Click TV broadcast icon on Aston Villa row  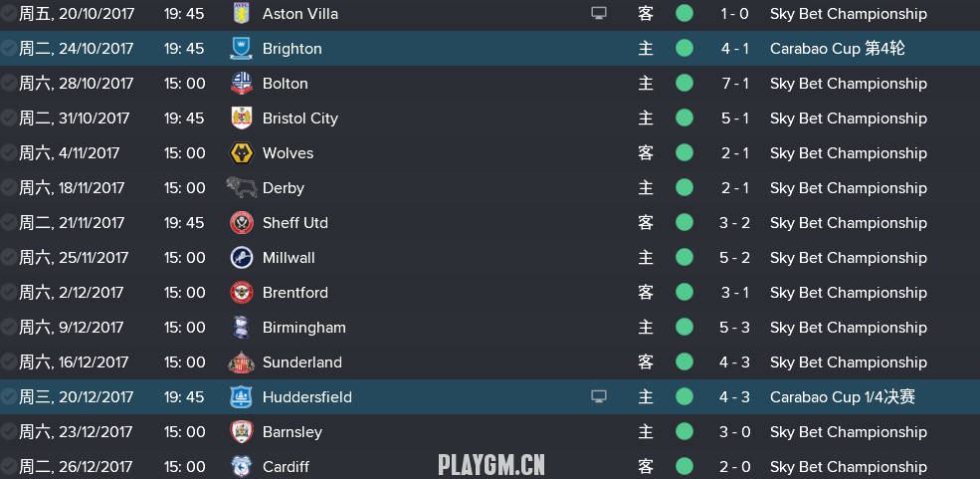pyautogui.click(x=599, y=13)
